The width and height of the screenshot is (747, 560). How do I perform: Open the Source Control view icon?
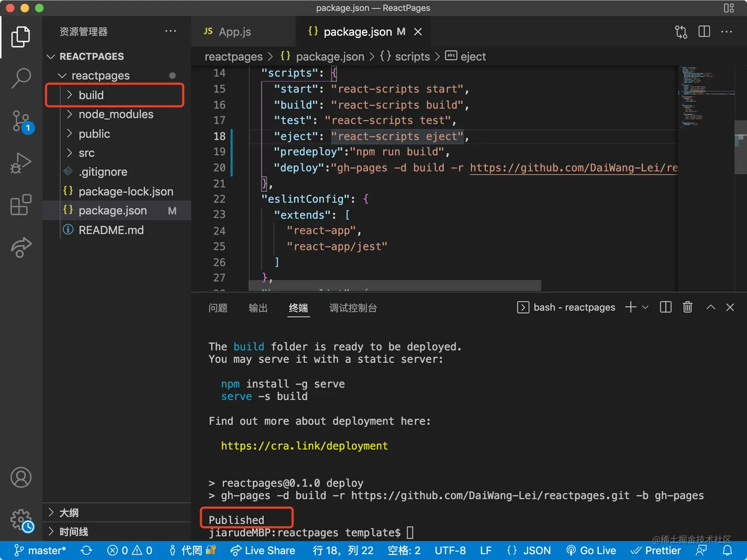tap(21, 120)
